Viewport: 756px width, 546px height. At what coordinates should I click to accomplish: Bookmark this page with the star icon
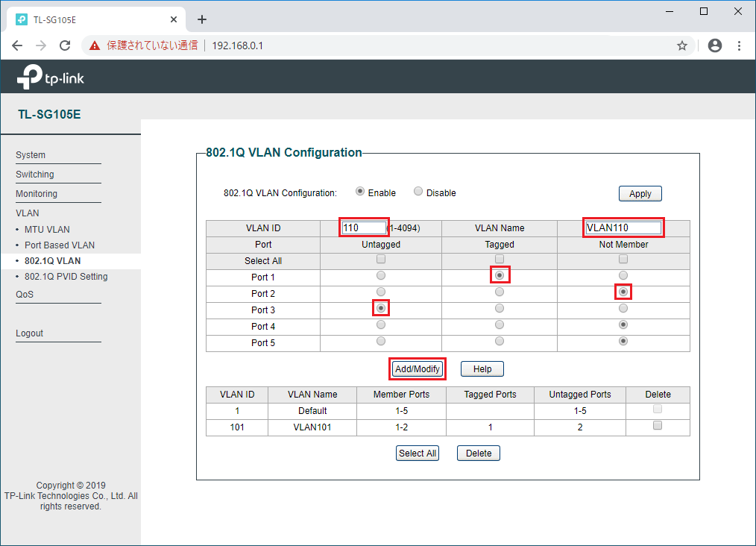pyautogui.click(x=681, y=45)
